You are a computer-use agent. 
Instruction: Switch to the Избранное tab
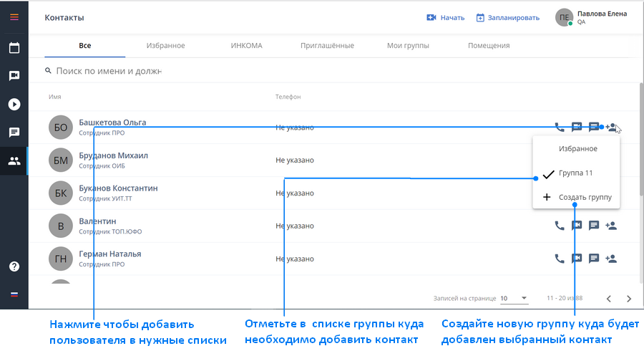tap(165, 46)
